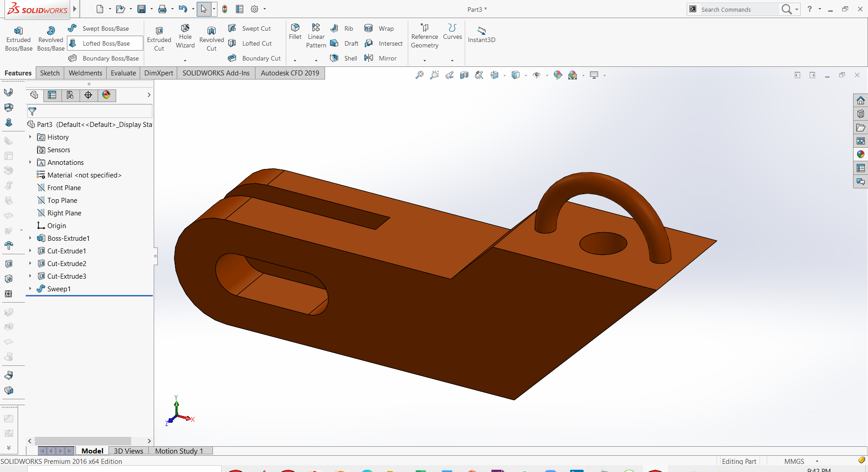Screen dimensions: 868x472
Task: Open Edit Appearance color sphere tool
Action: point(558,75)
